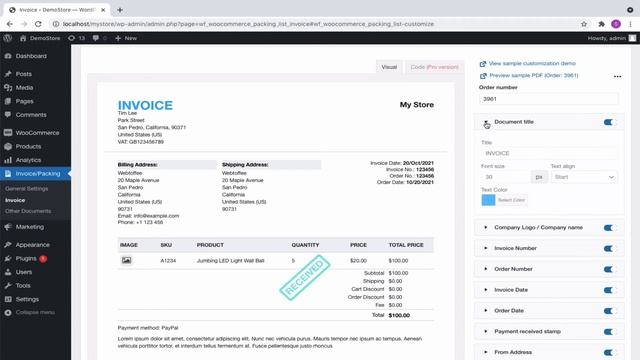Reload the page with browser refresh
The width and height of the screenshot is (640, 360).
click(x=38, y=24)
